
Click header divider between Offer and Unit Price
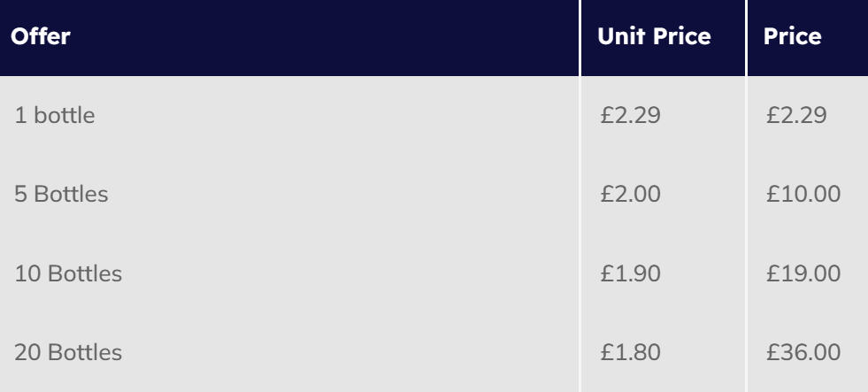click(x=580, y=38)
